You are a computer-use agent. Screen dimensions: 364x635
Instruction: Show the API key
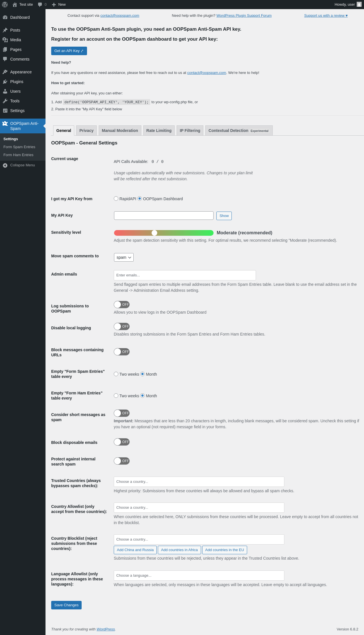(224, 216)
